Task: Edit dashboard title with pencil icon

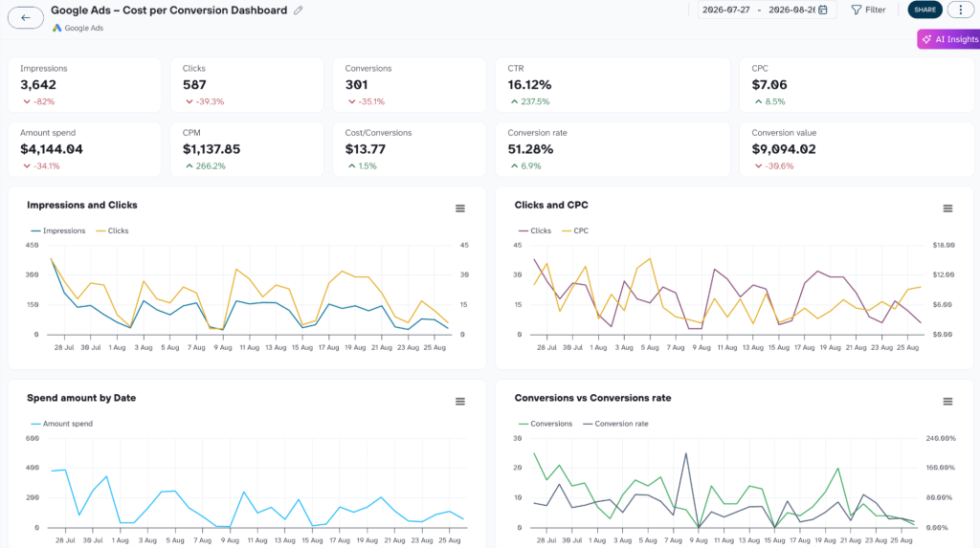Action: click(299, 10)
